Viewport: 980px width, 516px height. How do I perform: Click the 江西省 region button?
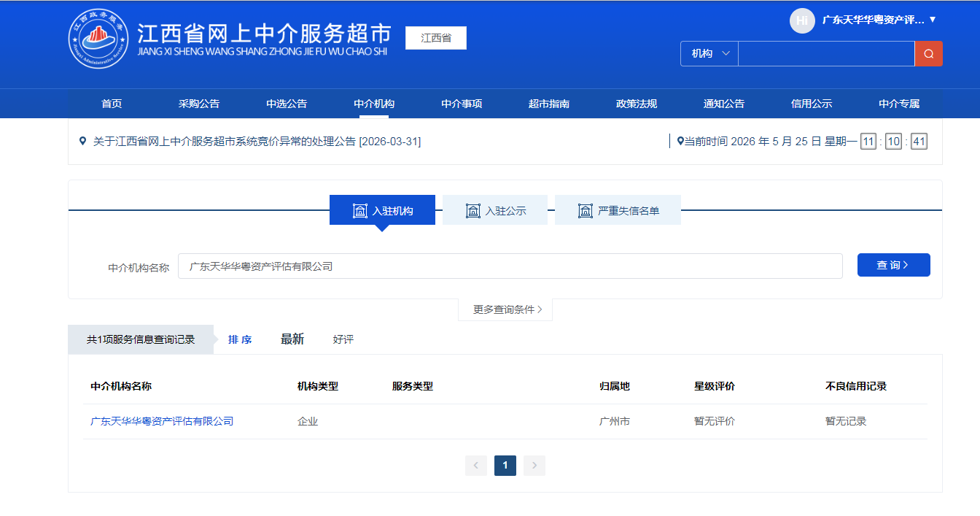coord(436,38)
